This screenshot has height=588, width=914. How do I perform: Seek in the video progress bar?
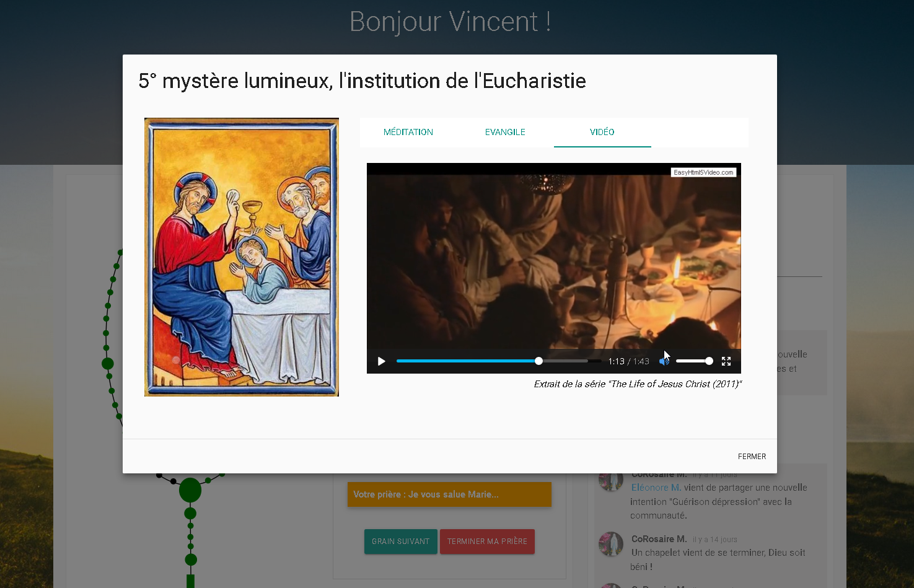(499, 361)
